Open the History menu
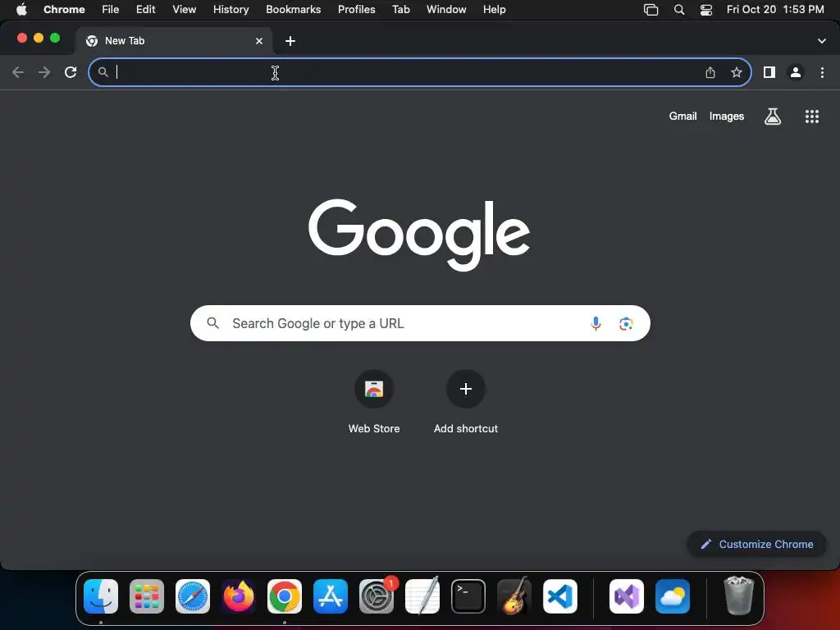This screenshot has height=630, width=840. click(x=231, y=9)
